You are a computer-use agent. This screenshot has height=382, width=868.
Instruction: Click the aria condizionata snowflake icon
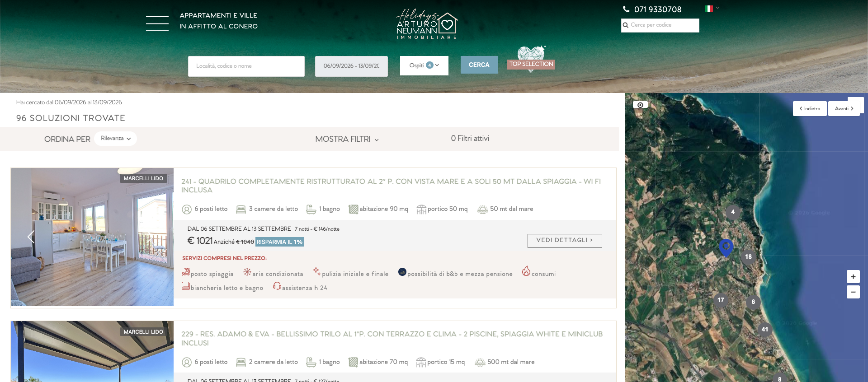pos(247,272)
